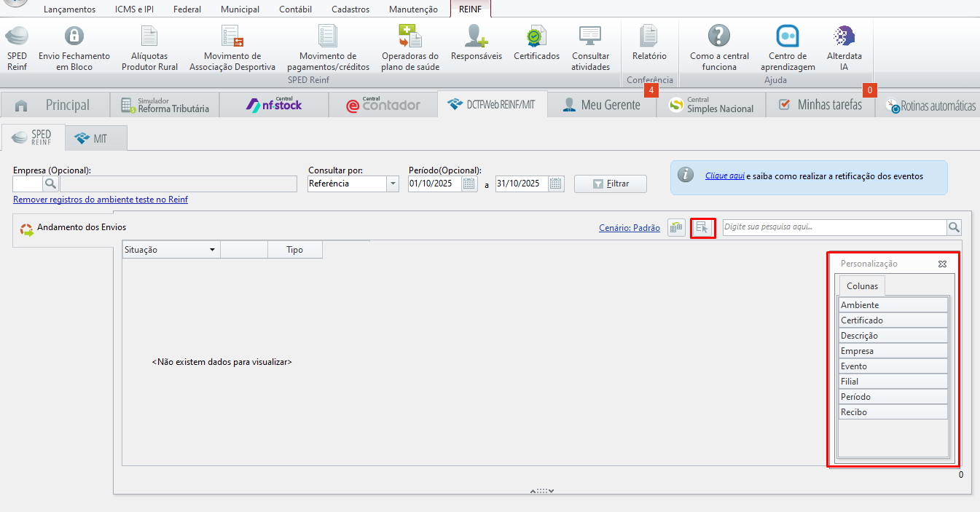The height and width of the screenshot is (512, 980).
Task: Click the Digite sua pesquisa aqui field
Action: pyautogui.click(x=834, y=228)
